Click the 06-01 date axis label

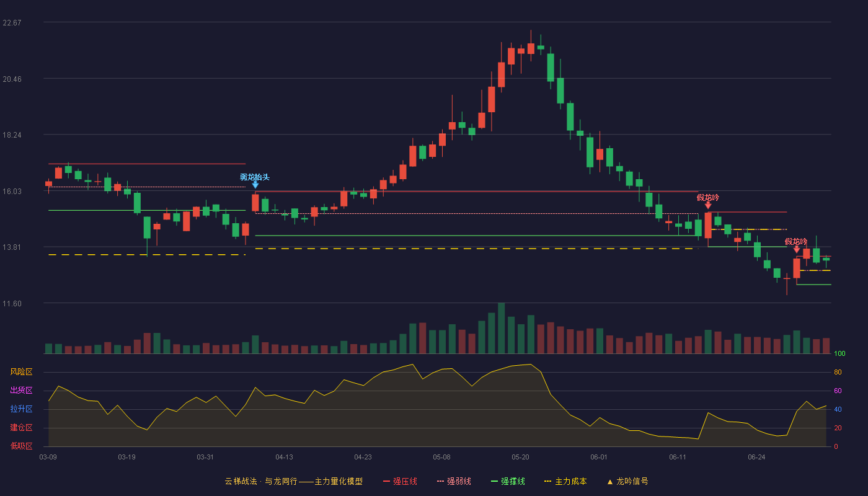pos(599,457)
